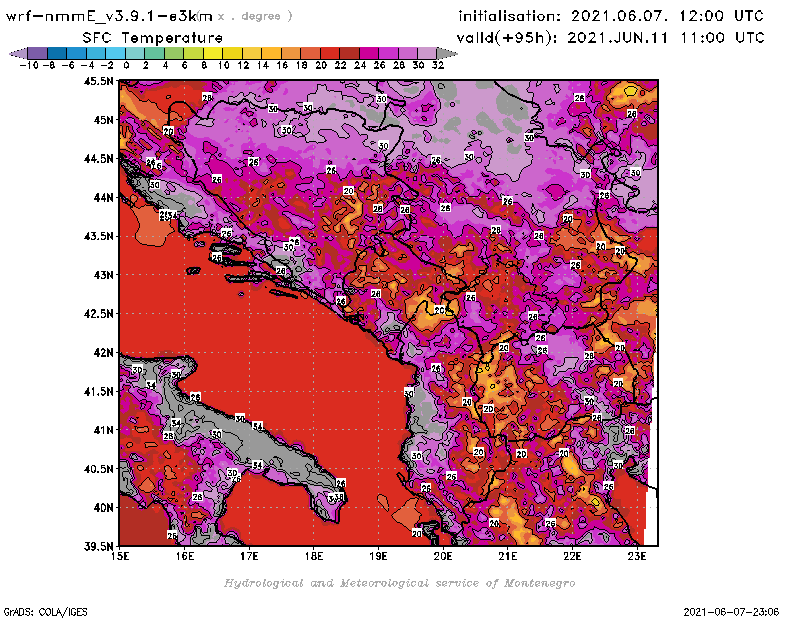This screenshot has width=800, height=618.
Task: Click the red 20–22 degree colorbar swatch
Action: coord(329,52)
